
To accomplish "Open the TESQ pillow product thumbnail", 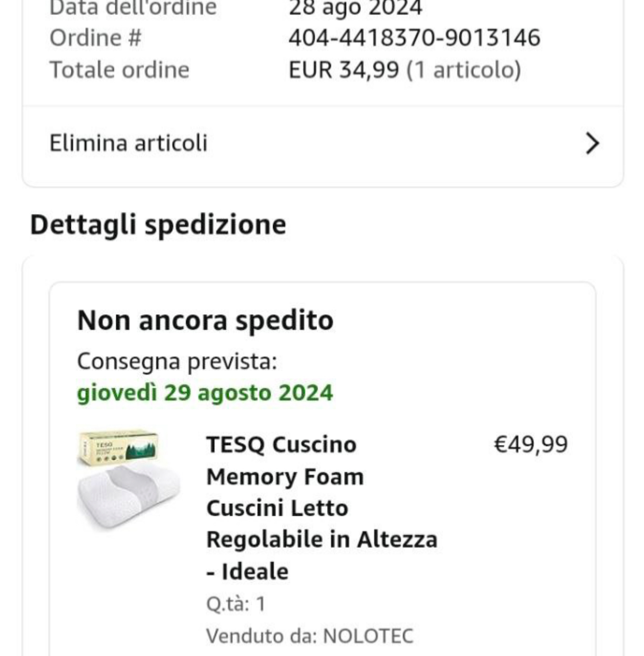I will (x=128, y=479).
